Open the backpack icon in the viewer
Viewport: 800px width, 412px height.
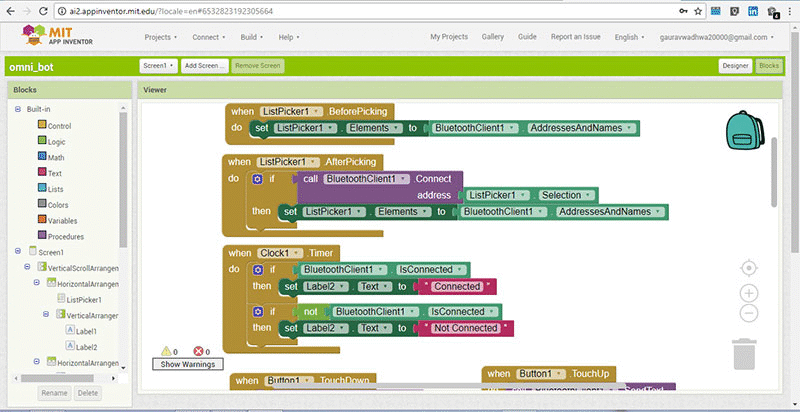coord(745,131)
